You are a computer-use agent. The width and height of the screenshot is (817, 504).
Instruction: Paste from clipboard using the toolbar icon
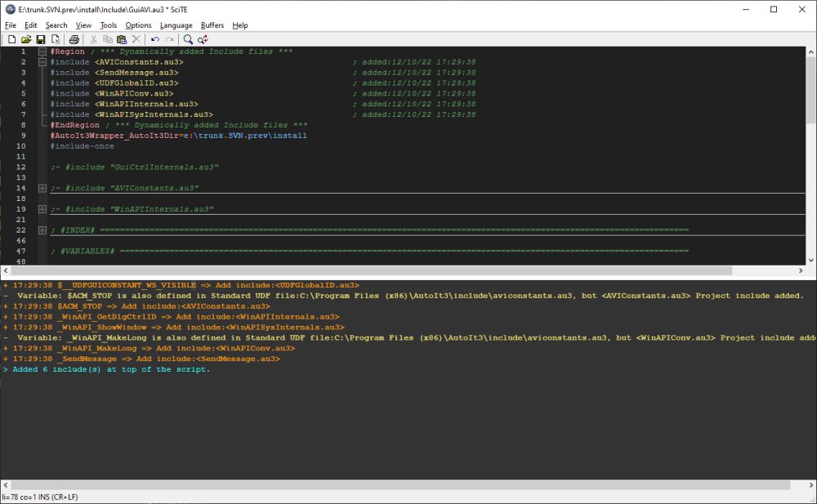[x=122, y=39]
